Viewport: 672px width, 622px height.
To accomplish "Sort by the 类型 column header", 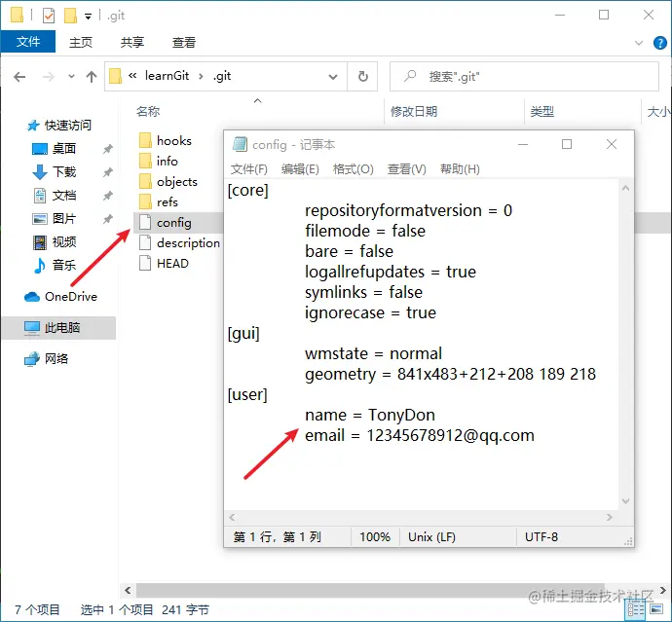I will 542,111.
